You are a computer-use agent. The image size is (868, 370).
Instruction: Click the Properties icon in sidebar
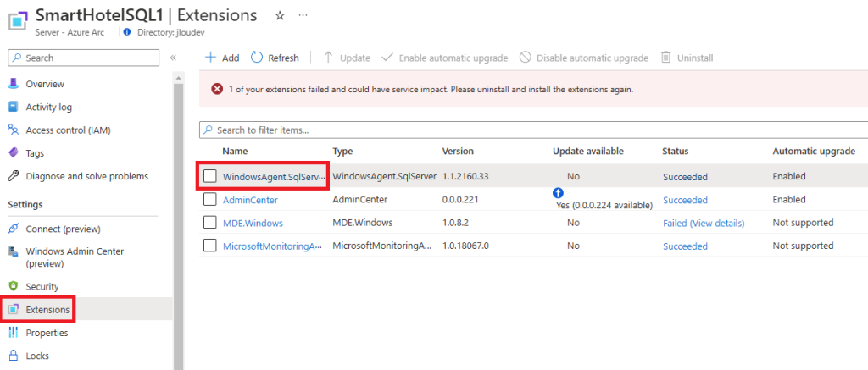click(14, 333)
